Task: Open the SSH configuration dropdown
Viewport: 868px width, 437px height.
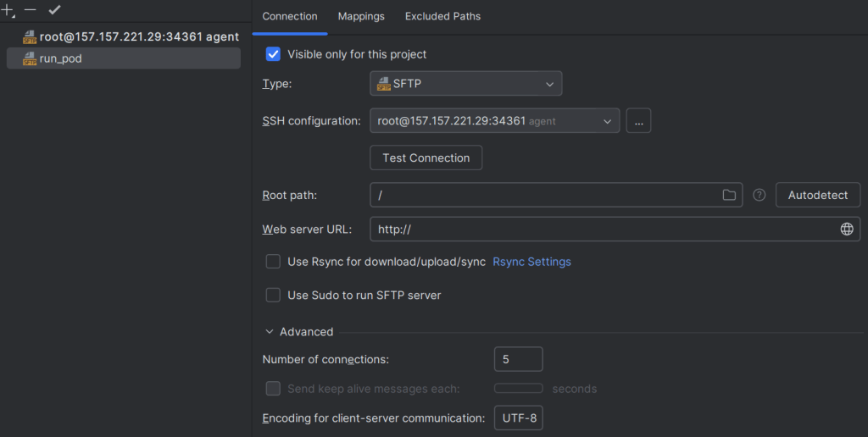Action: pos(494,121)
